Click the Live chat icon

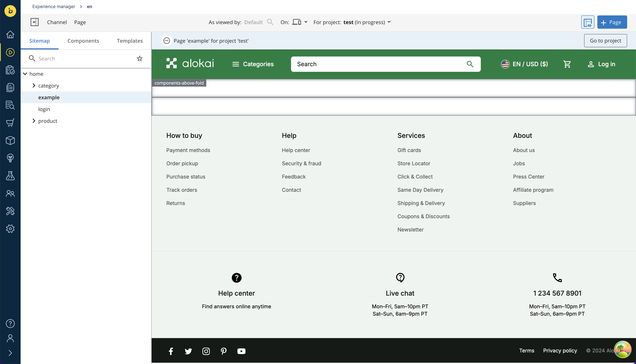click(x=400, y=277)
